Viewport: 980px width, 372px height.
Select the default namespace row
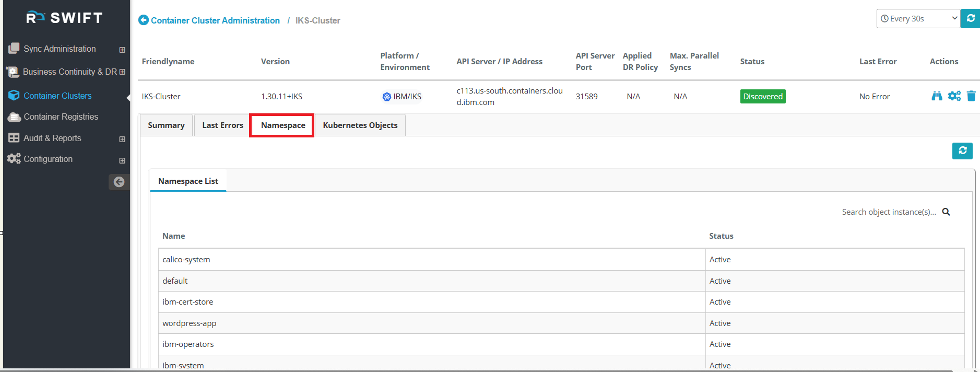(x=561, y=281)
